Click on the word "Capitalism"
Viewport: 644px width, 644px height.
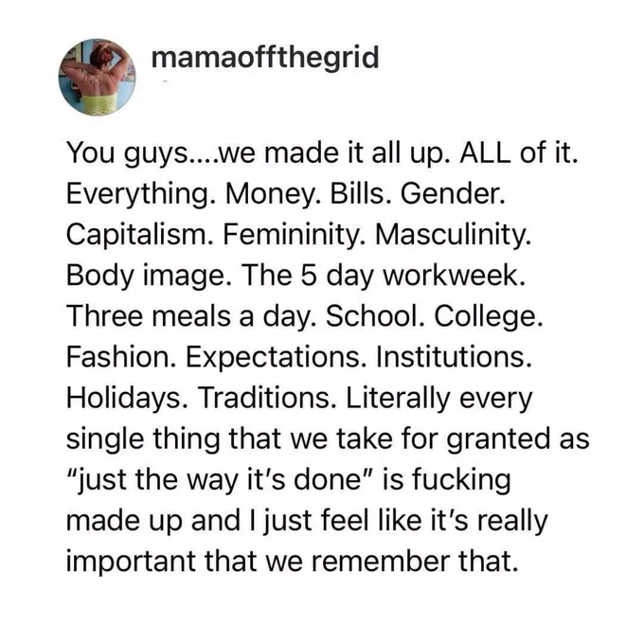(x=137, y=236)
